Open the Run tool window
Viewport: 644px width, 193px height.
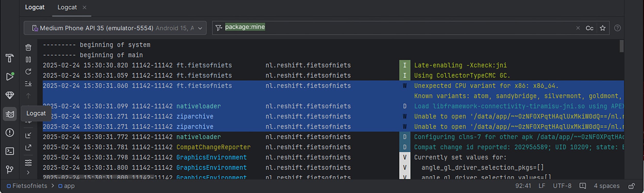pyautogui.click(x=10, y=77)
